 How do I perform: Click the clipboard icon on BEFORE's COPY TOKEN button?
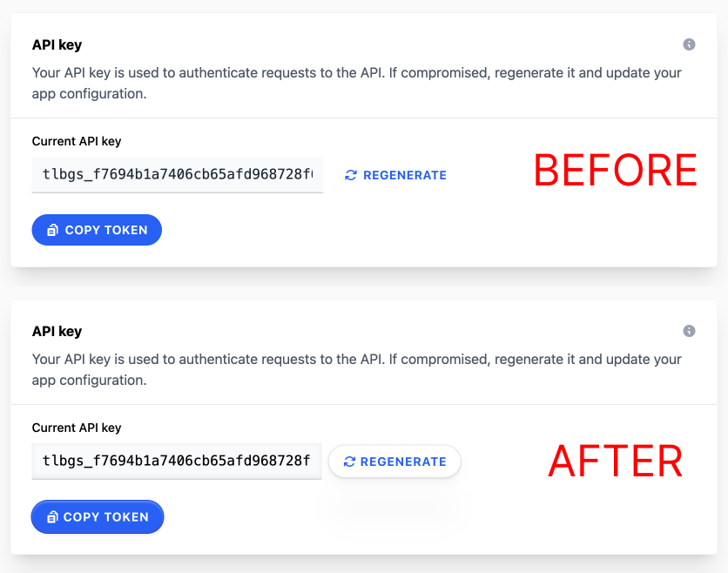click(52, 230)
